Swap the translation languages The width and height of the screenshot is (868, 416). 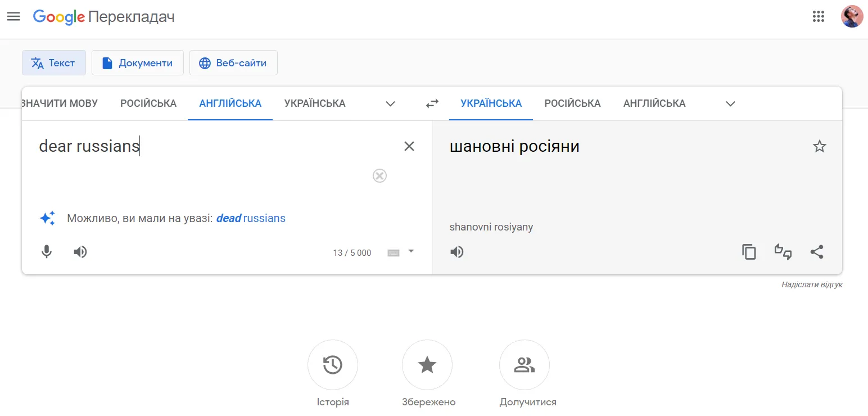click(432, 103)
